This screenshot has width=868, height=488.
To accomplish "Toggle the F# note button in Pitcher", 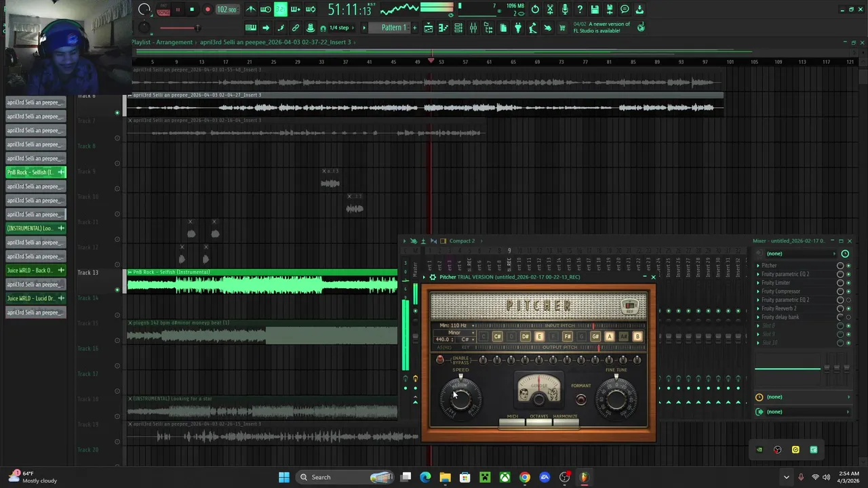I will point(568,337).
